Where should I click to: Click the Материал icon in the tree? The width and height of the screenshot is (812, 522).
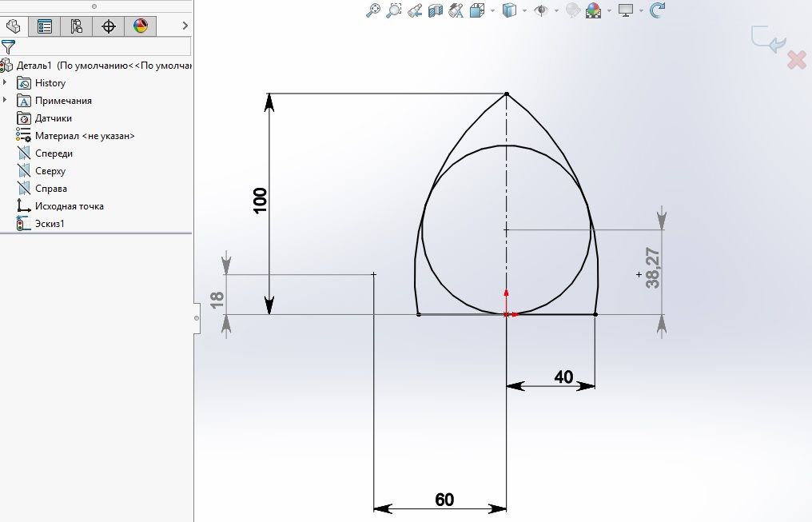coord(23,135)
